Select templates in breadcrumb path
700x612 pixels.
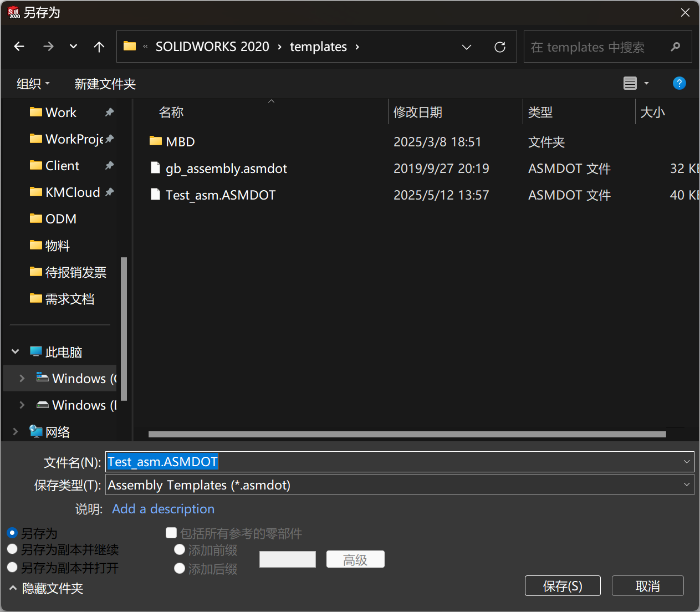(x=318, y=47)
